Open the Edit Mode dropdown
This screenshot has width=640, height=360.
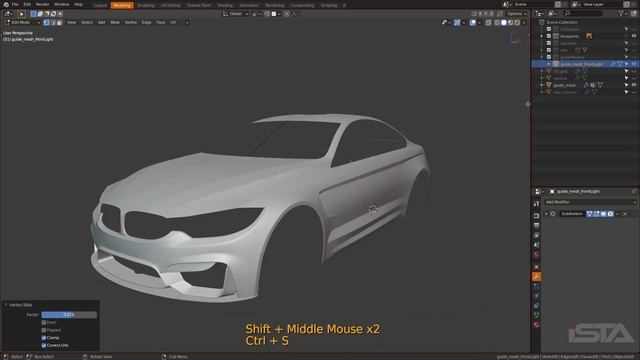22,22
